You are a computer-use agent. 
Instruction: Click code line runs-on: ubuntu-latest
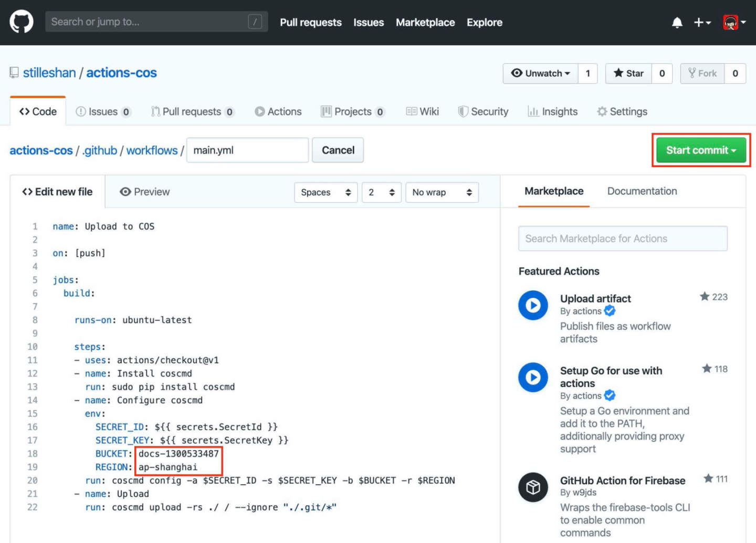click(133, 320)
